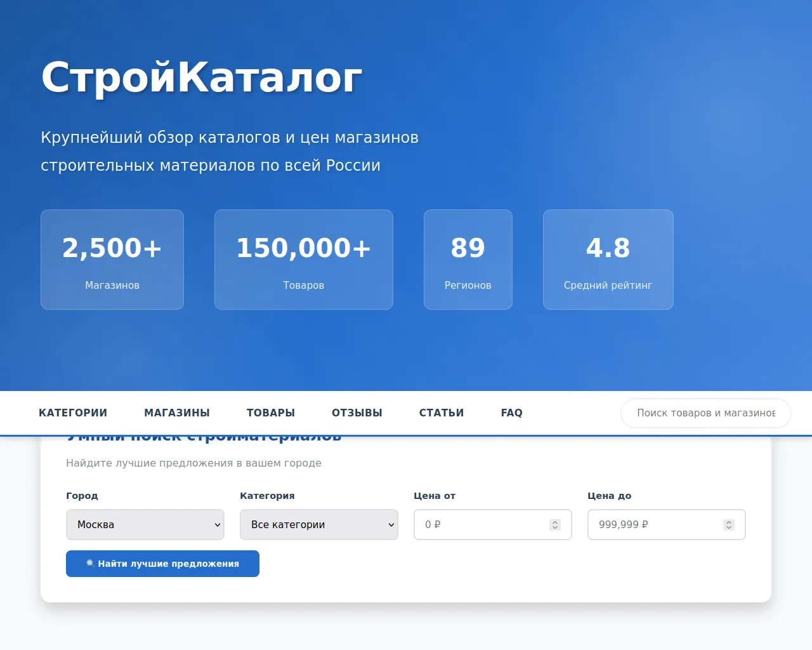Click the 150,000+ Товаров stat card
Viewport: 812px width, 650px height.
(303, 260)
